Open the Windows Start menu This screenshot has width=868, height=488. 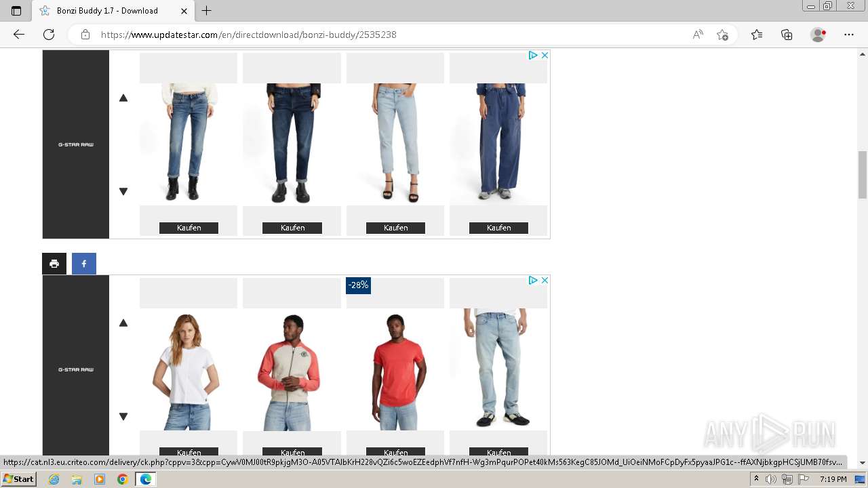coord(18,479)
